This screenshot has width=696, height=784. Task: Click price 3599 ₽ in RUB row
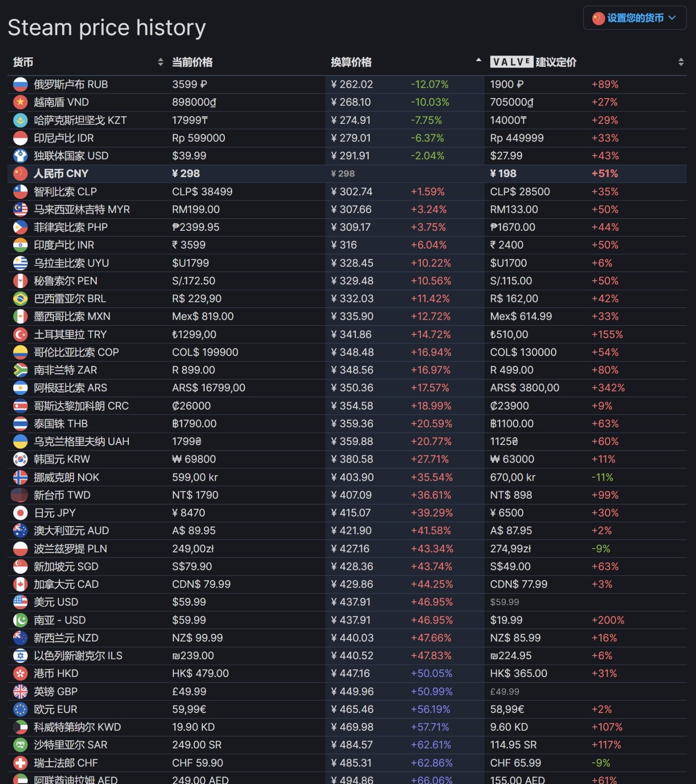click(x=189, y=84)
